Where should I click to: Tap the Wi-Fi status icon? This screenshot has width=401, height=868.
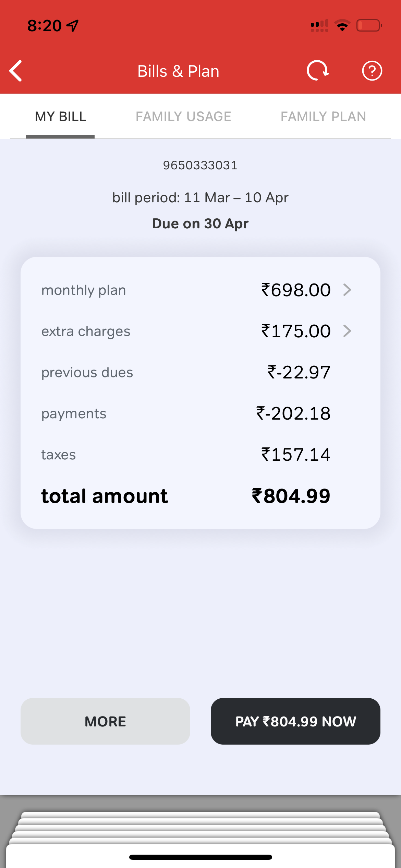(342, 25)
